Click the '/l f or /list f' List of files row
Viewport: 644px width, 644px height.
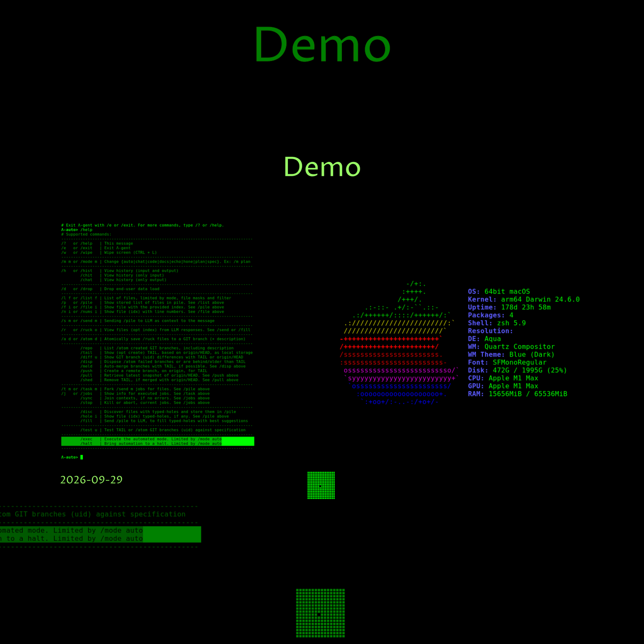(x=146, y=298)
